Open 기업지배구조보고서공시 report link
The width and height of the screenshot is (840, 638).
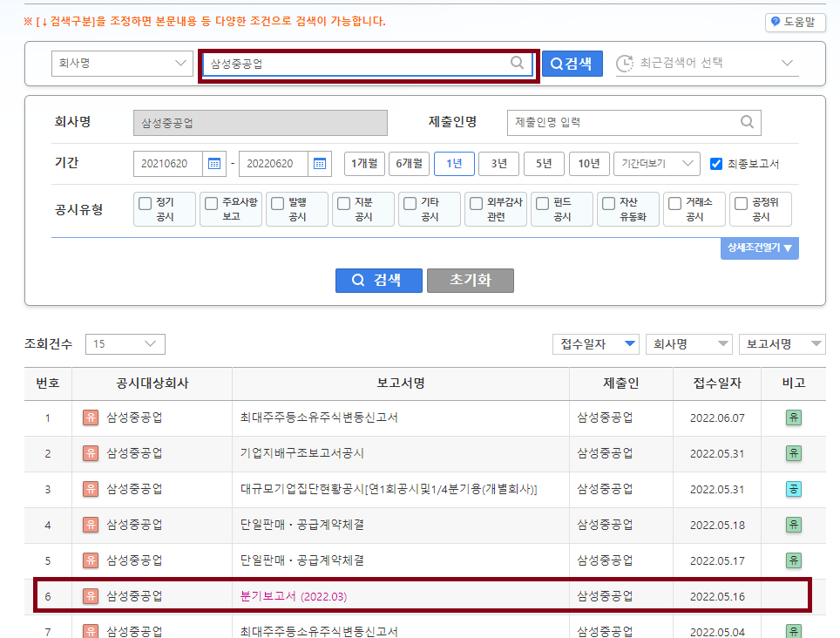(302, 453)
